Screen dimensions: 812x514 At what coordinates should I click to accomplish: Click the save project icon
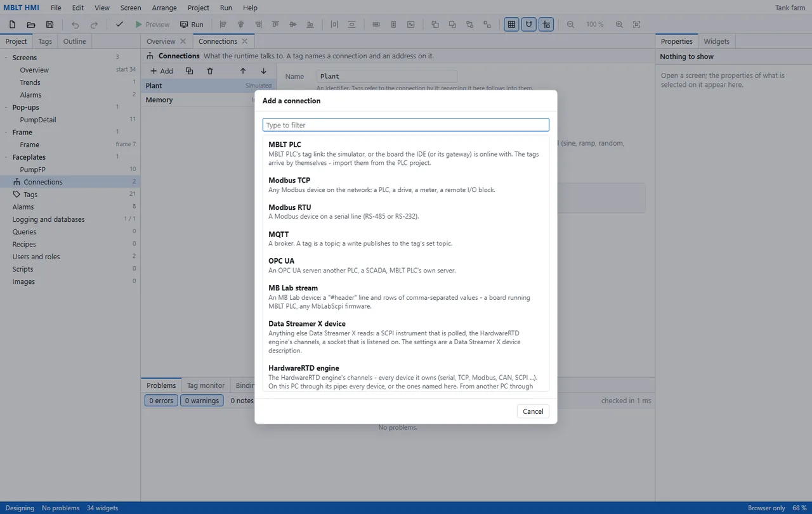click(x=49, y=24)
